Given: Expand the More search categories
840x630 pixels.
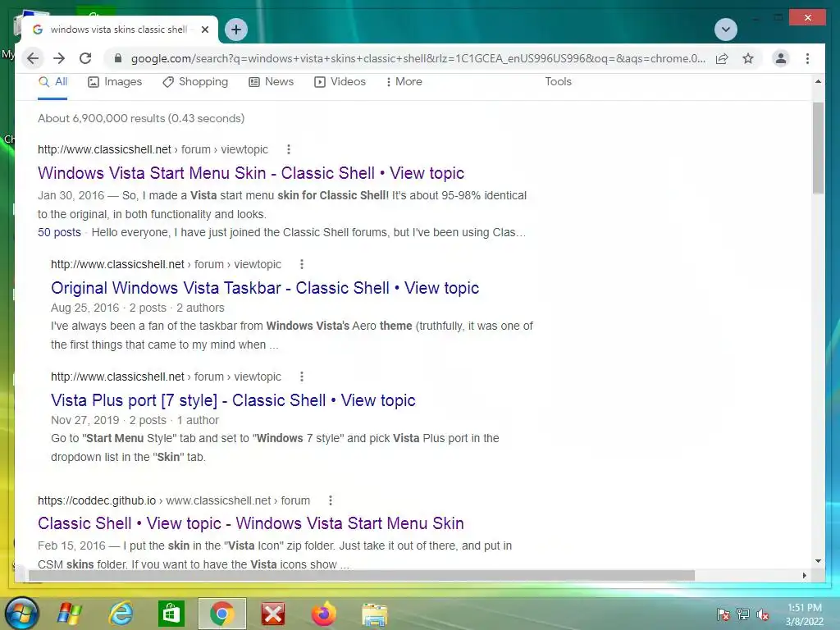Looking at the screenshot, I should point(404,82).
